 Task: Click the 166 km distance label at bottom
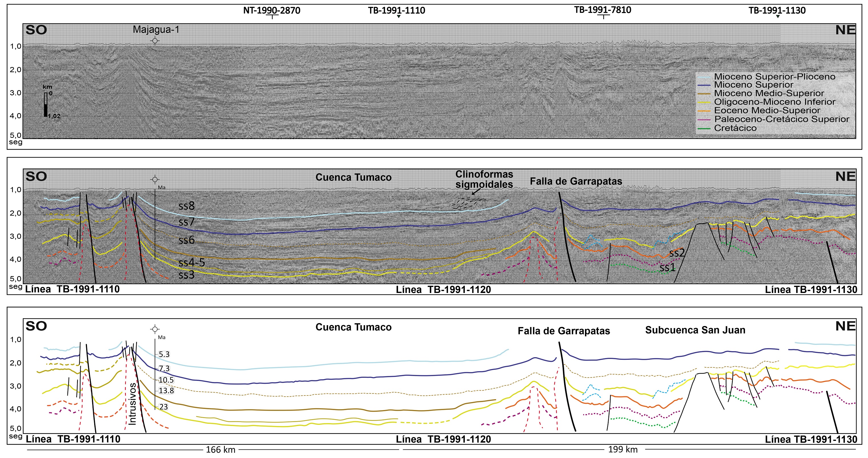pyautogui.click(x=220, y=449)
